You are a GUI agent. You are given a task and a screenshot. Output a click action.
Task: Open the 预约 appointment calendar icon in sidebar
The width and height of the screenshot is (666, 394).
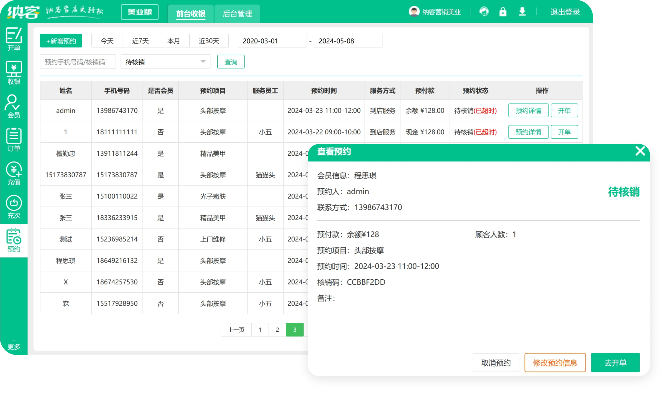coord(14,240)
